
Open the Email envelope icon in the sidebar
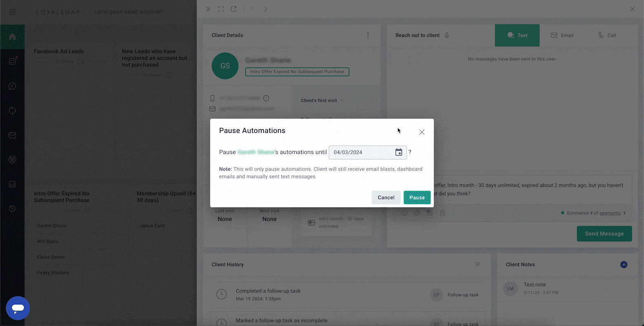click(12, 135)
